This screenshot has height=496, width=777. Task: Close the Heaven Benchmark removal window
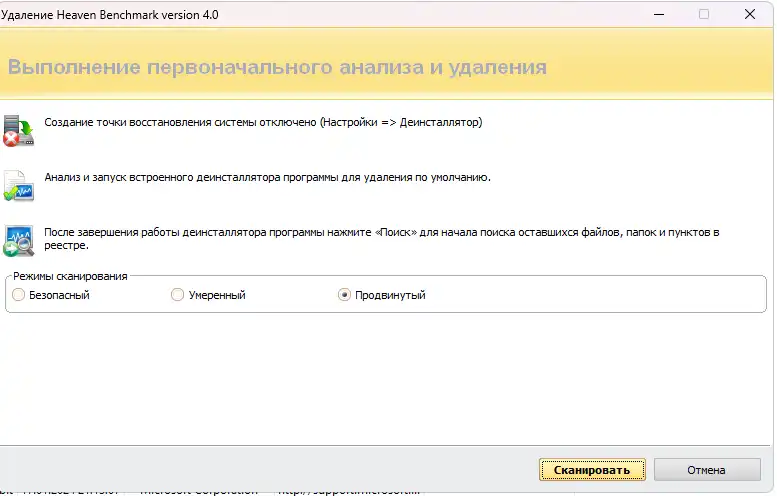(750, 14)
